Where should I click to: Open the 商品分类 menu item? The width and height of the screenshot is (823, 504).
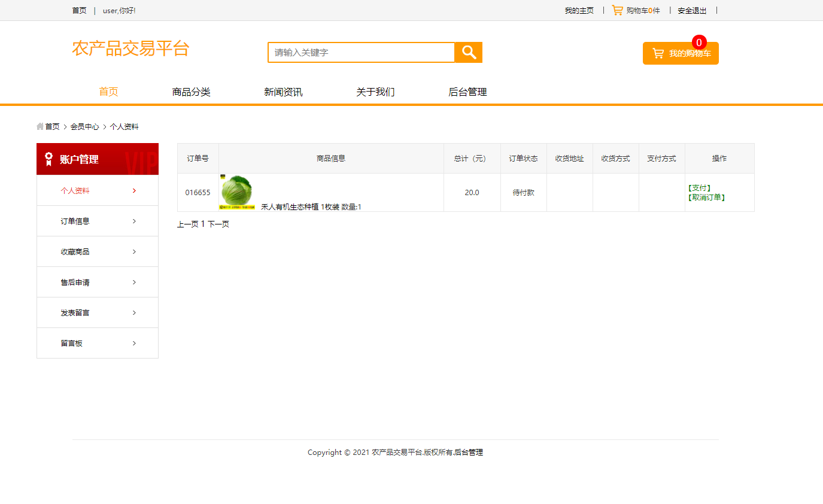191,92
